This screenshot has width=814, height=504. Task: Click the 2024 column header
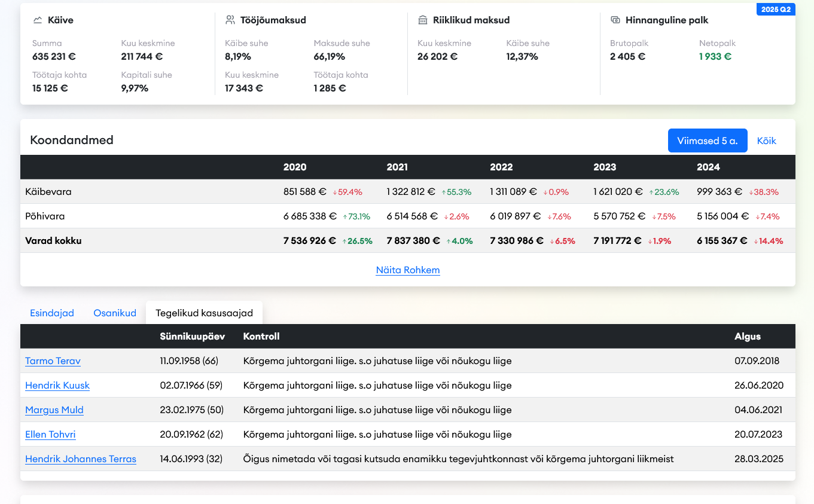(708, 167)
